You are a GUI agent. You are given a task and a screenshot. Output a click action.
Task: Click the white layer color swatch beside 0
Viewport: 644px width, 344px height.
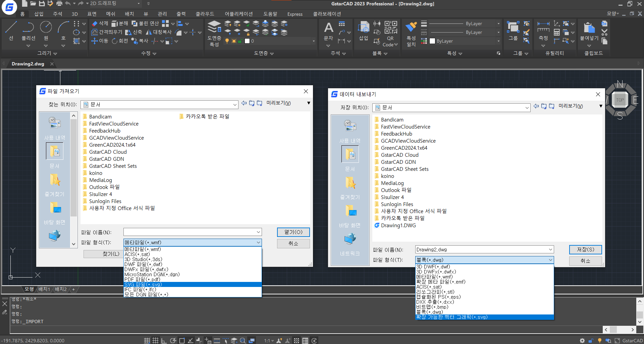(x=247, y=41)
